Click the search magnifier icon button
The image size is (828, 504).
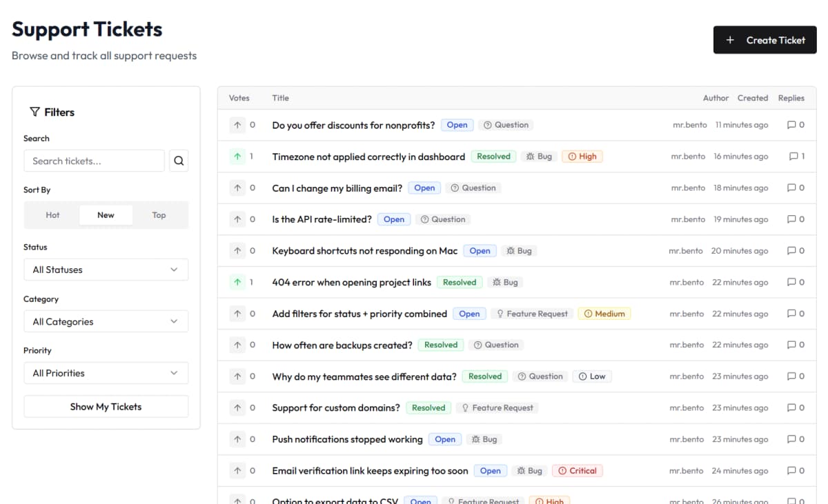(x=179, y=161)
